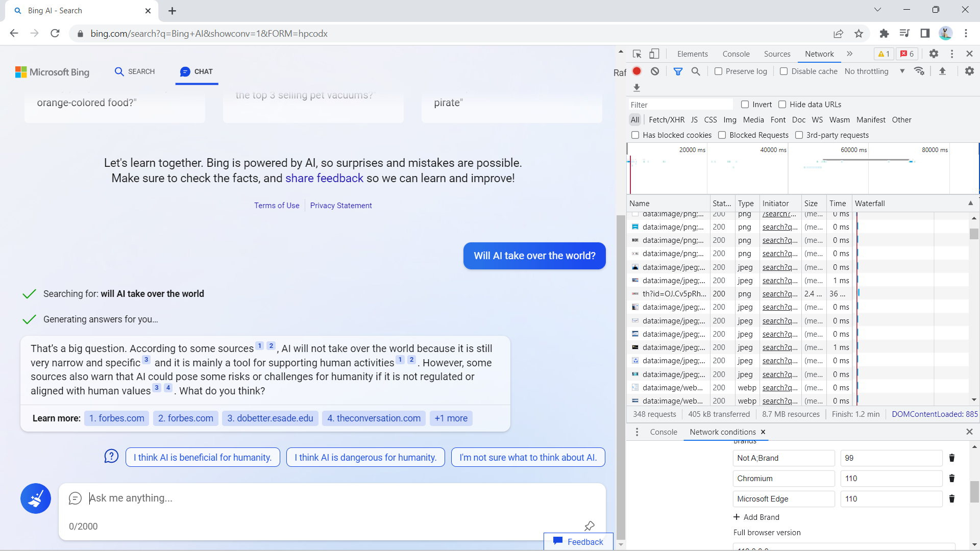Viewport: 980px width, 551px height.
Task: Select the Fetch/XHR filter type
Action: click(x=667, y=120)
